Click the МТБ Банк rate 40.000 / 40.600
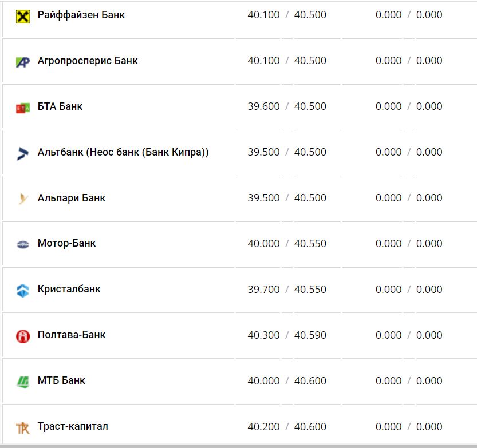The height and width of the screenshot is (448, 477). [x=287, y=381]
